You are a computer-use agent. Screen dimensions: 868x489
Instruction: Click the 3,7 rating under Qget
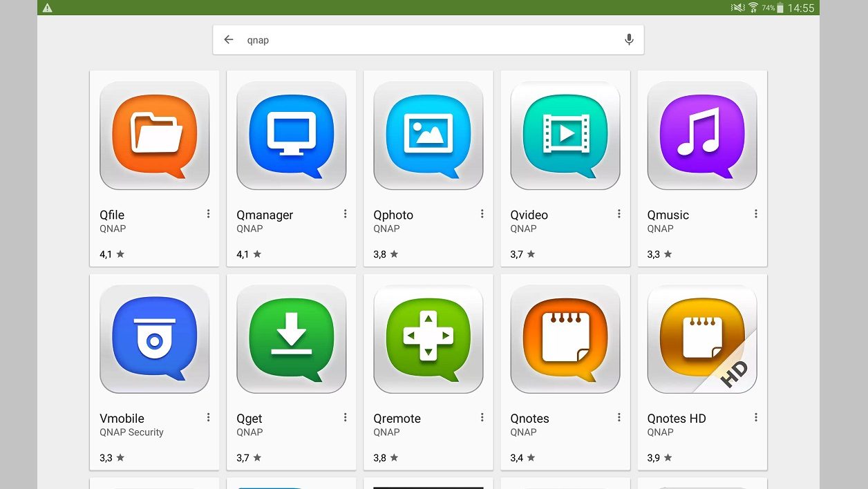[249, 457]
